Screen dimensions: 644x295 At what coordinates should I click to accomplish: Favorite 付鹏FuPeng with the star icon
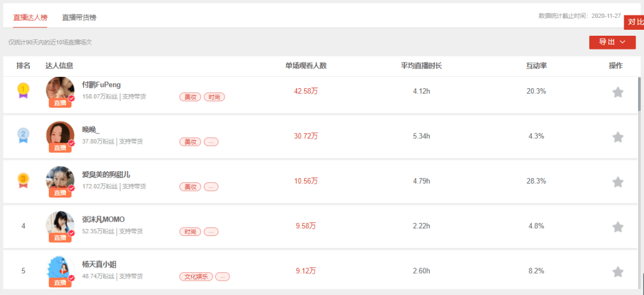coord(618,92)
